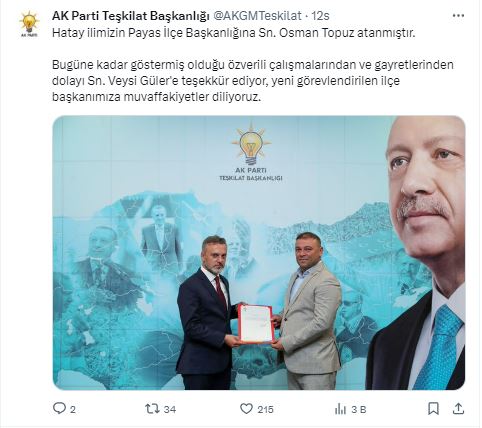Retweet using the repost arrows icon

(x=152, y=409)
